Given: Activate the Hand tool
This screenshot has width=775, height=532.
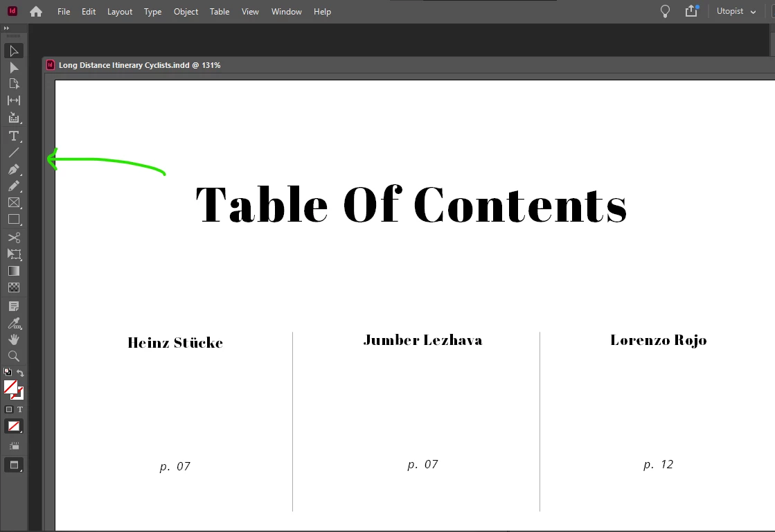Looking at the screenshot, I should [14, 339].
